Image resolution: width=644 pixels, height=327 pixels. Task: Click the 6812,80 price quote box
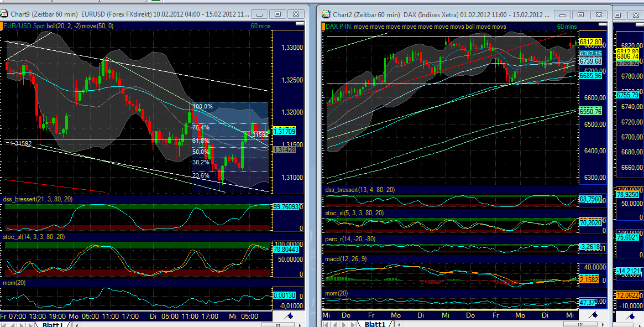click(591, 41)
